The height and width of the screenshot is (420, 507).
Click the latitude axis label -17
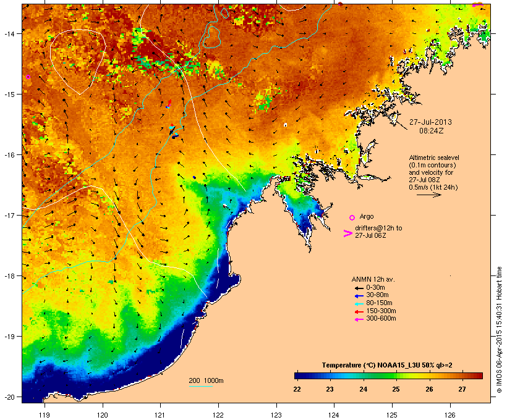(9, 216)
